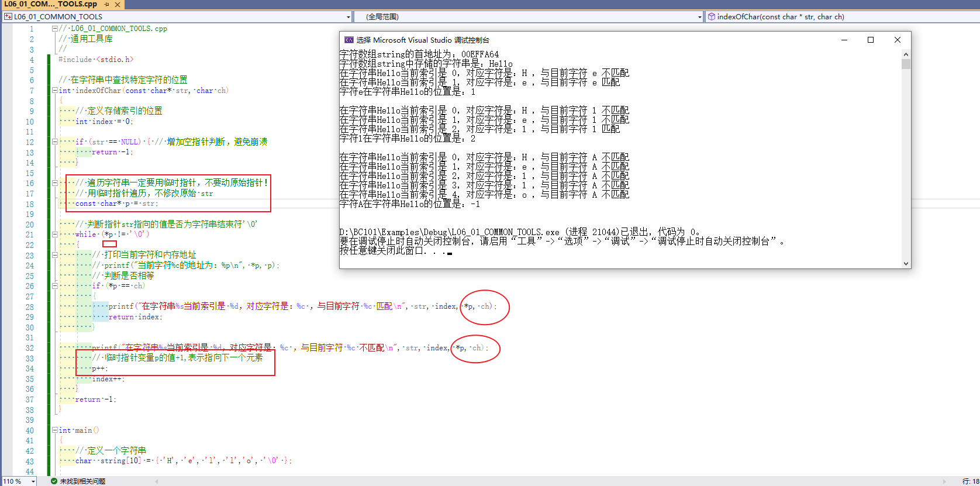Collapse the if (*p == ch) block
This screenshot has width=980, height=486.
tap(54, 286)
